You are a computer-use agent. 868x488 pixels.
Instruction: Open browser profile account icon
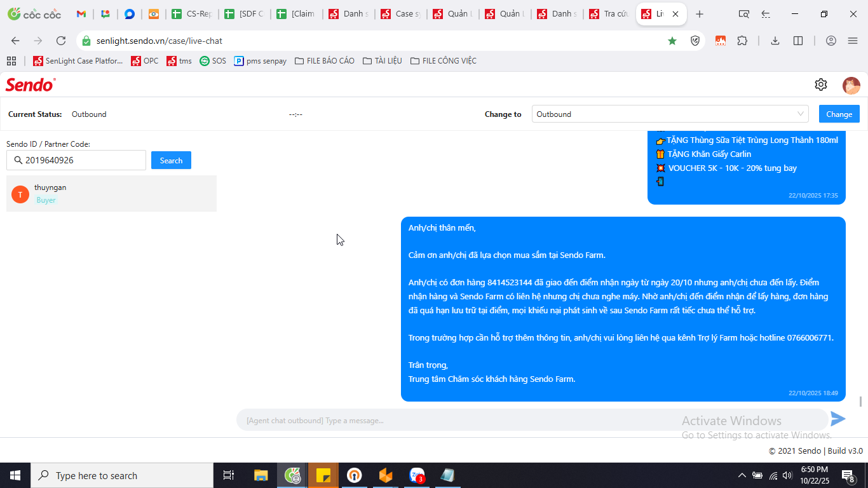coord(831,41)
